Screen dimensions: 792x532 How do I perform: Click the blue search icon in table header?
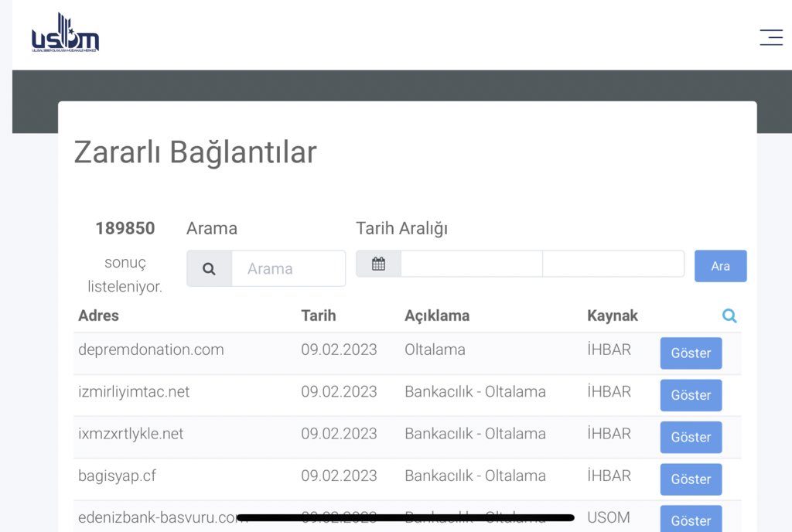(x=729, y=315)
